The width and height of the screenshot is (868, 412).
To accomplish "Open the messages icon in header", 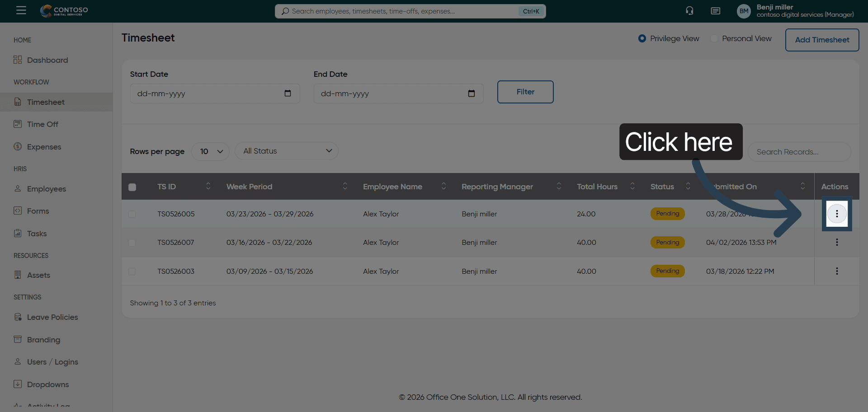I will click(715, 11).
